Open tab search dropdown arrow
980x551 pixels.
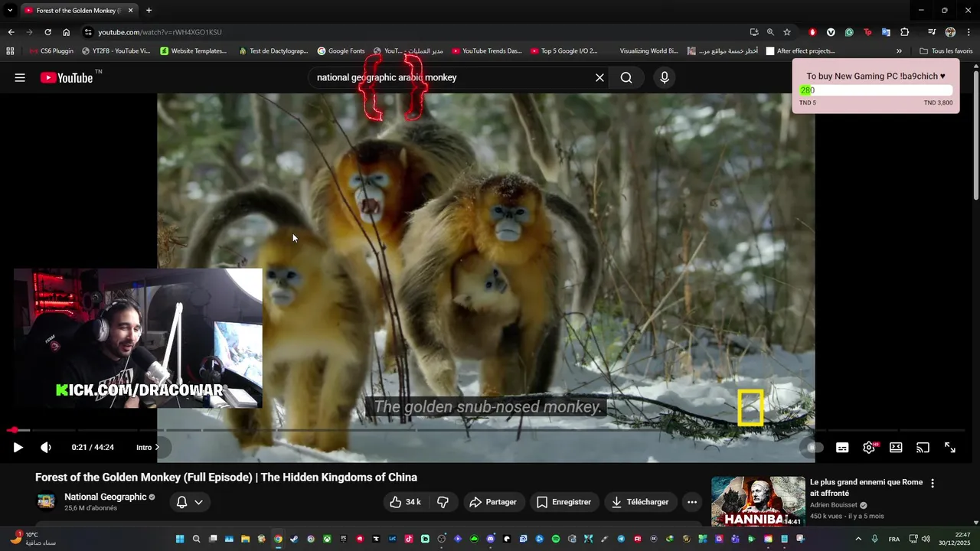10,11
